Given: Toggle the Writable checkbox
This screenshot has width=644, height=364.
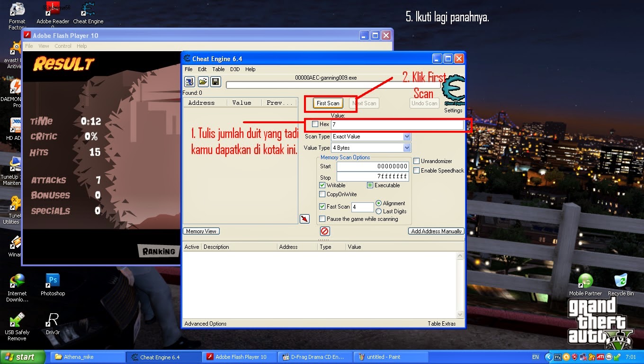Looking at the screenshot, I should coord(322,185).
